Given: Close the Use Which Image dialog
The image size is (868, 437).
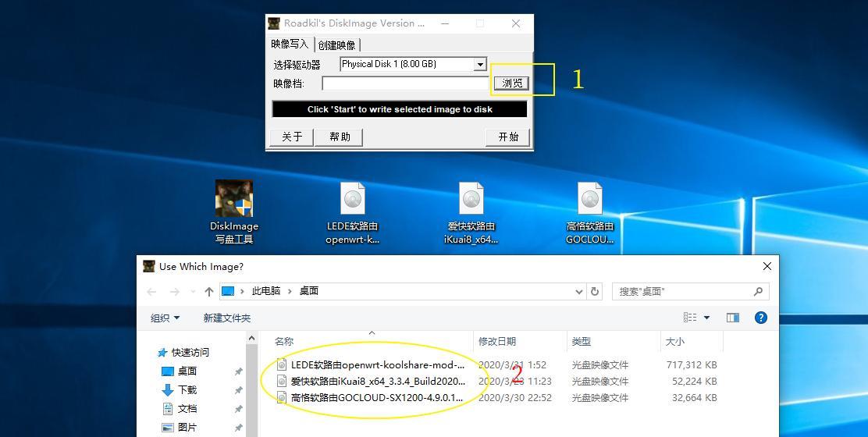Looking at the screenshot, I should coord(767,266).
